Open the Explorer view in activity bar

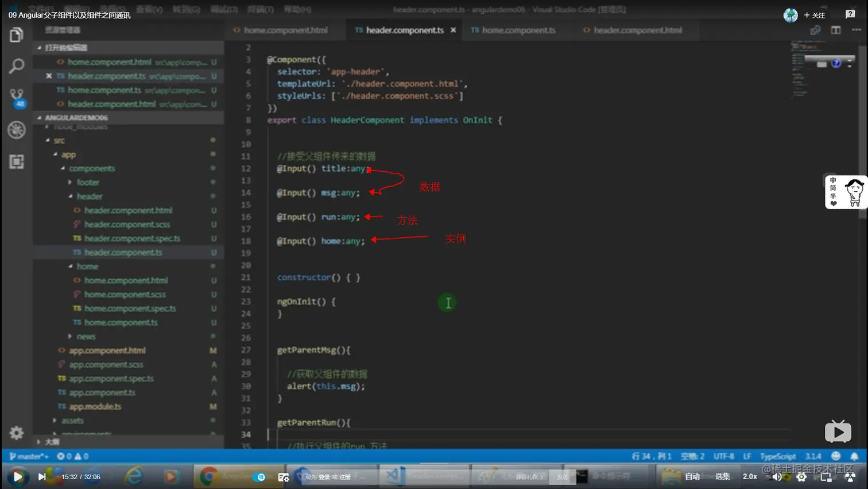pos(16,35)
